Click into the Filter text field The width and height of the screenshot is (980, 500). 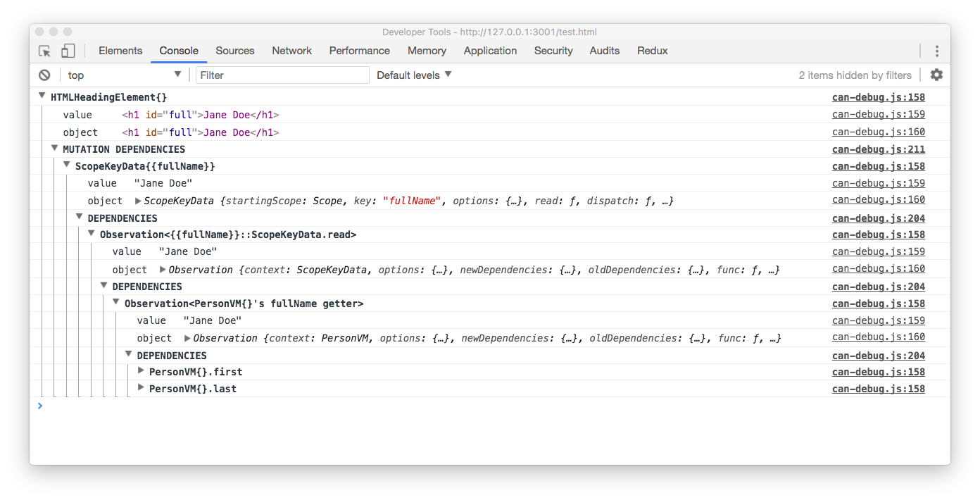tap(282, 75)
